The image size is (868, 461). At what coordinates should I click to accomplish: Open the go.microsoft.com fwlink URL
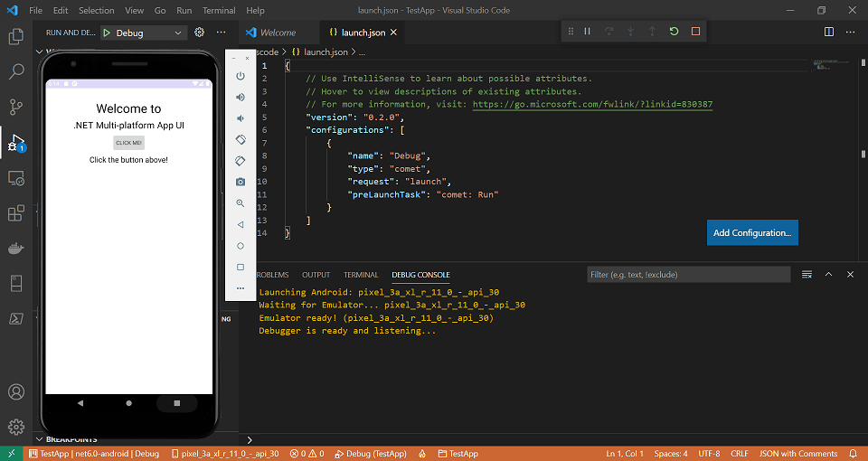point(592,104)
